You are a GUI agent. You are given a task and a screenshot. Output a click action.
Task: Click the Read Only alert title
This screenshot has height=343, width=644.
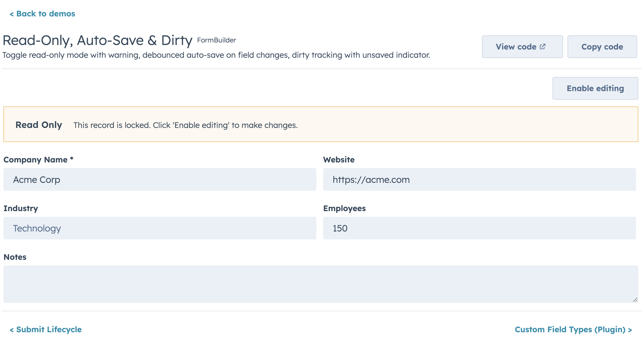39,125
